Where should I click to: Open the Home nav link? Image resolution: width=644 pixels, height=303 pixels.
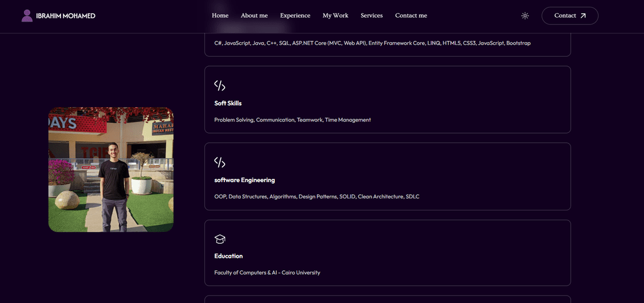tap(220, 16)
